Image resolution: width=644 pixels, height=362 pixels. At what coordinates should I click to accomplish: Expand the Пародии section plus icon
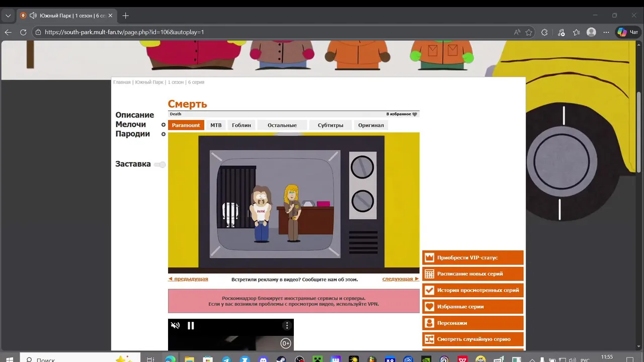pyautogui.click(x=164, y=134)
